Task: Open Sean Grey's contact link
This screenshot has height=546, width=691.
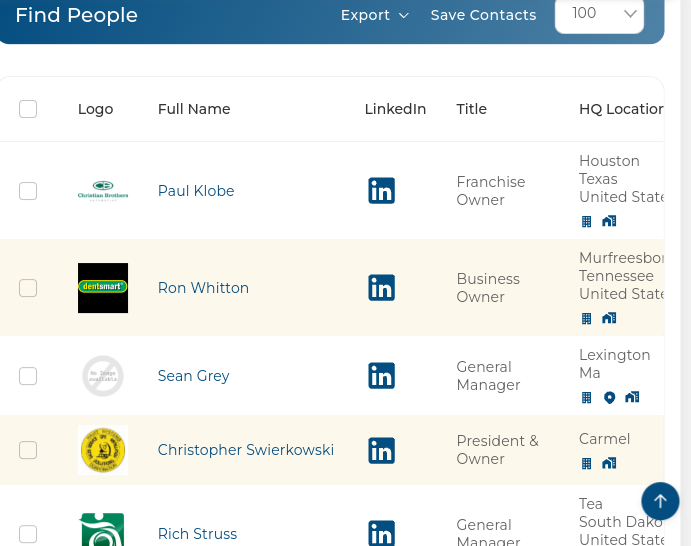Action: tap(193, 376)
